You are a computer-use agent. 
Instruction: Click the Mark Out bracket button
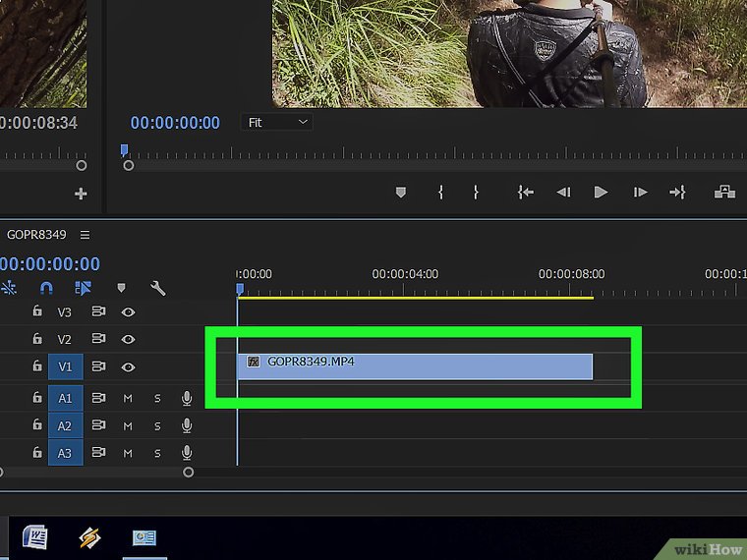click(x=476, y=193)
